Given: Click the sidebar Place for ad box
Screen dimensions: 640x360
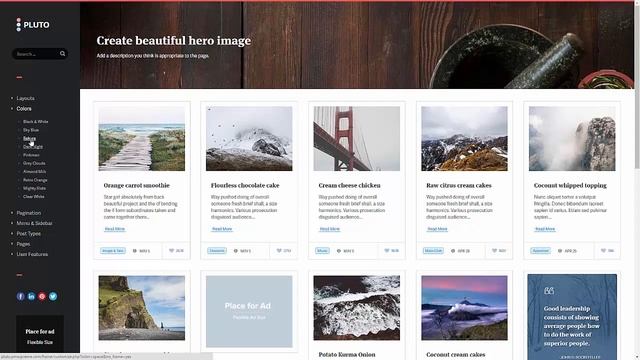Looking at the screenshot, I should pos(40,333).
